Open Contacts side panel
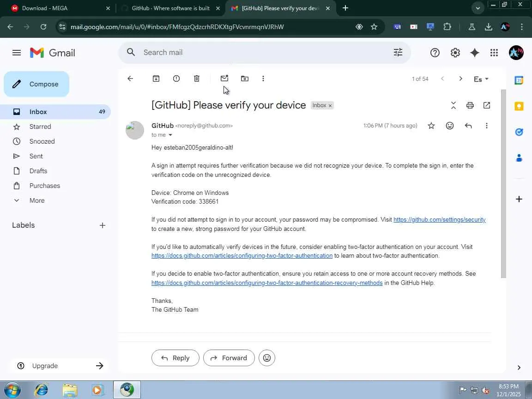 click(x=519, y=158)
